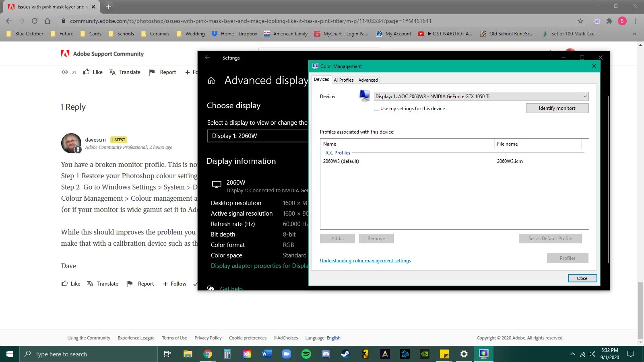This screenshot has height=362, width=644.
Task: Open Adobe Creative Cloud taskbar icon
Action: click(247, 354)
